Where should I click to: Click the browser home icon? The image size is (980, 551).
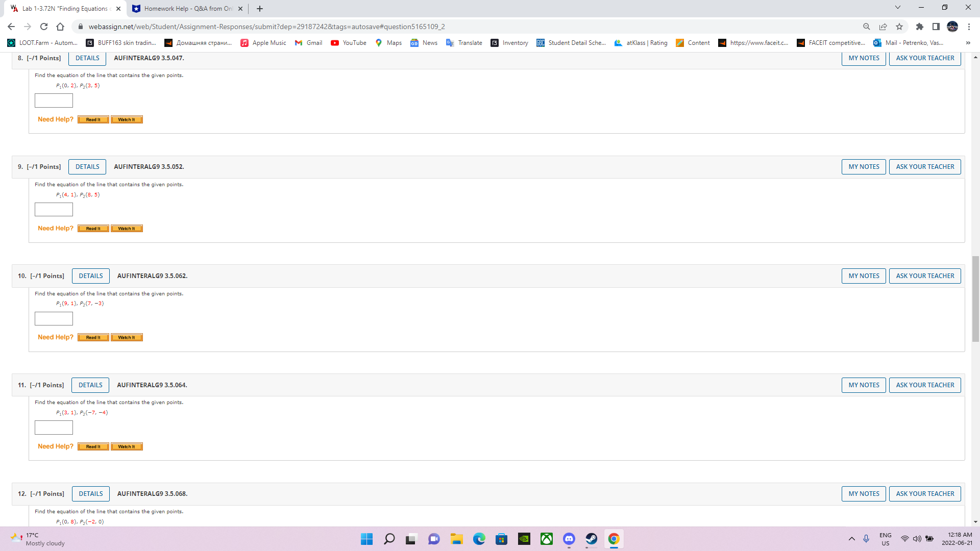point(60,27)
